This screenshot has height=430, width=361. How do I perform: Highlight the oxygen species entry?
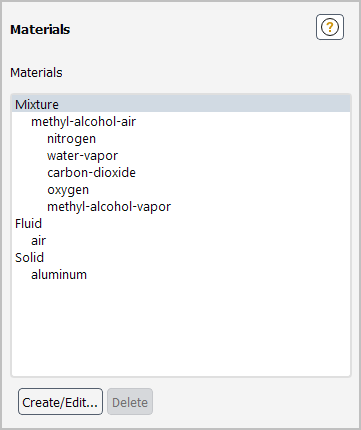68,190
